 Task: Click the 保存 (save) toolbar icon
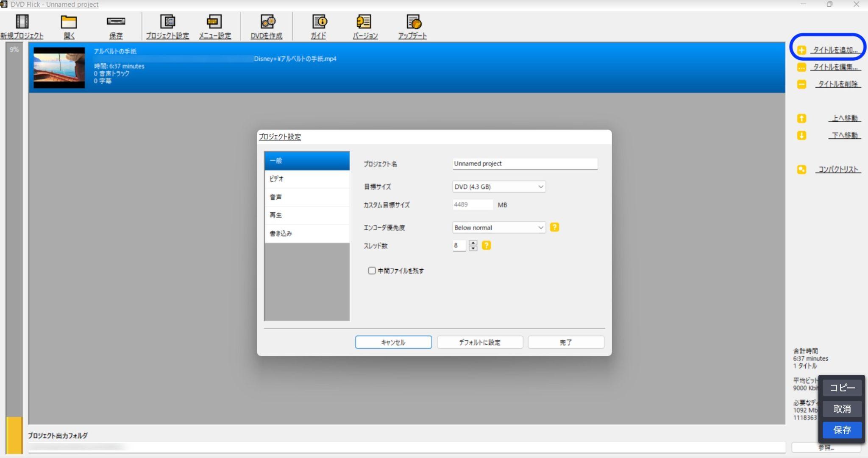[x=116, y=22]
